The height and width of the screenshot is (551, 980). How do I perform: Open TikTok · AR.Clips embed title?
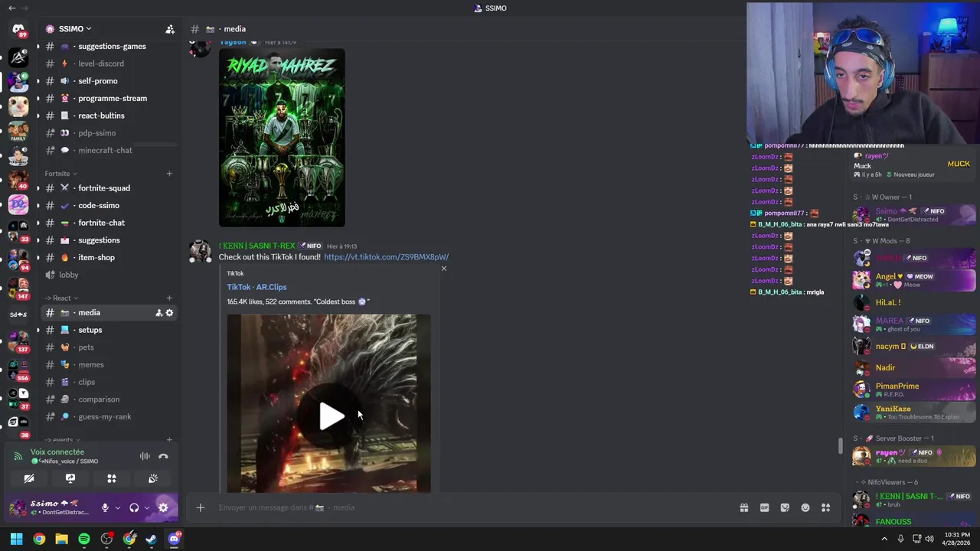click(256, 287)
